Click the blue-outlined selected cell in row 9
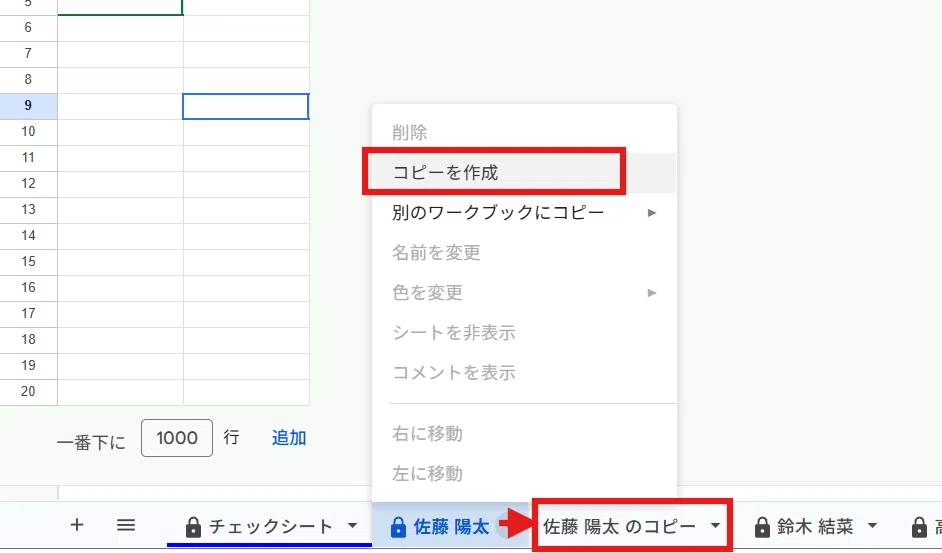942x553 pixels. tap(246, 106)
